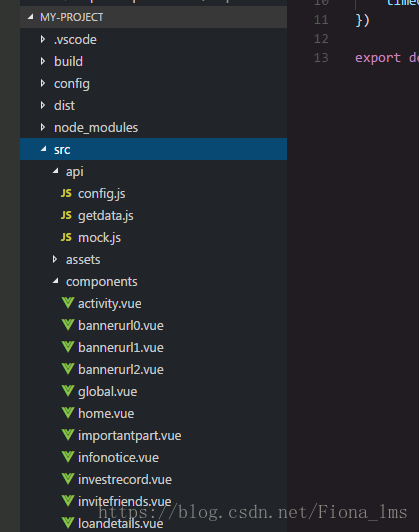
Task: Click the JS icon beside mock.js
Action: [66, 237]
